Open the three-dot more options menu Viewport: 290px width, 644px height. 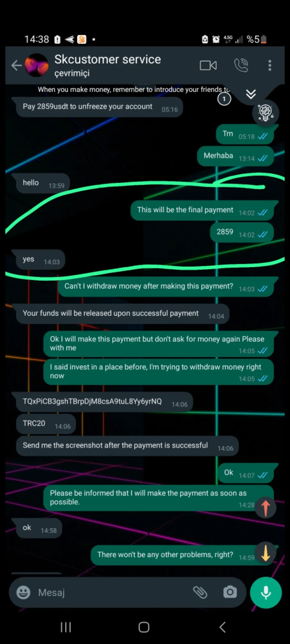[x=270, y=65]
